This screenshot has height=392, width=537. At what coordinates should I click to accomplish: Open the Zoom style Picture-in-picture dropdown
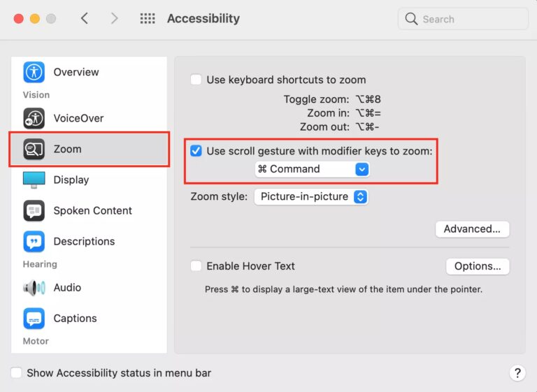[x=310, y=197]
